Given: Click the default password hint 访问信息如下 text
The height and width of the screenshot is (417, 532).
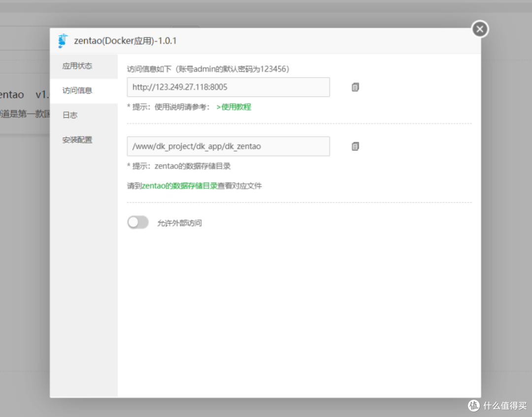Looking at the screenshot, I should coord(208,69).
